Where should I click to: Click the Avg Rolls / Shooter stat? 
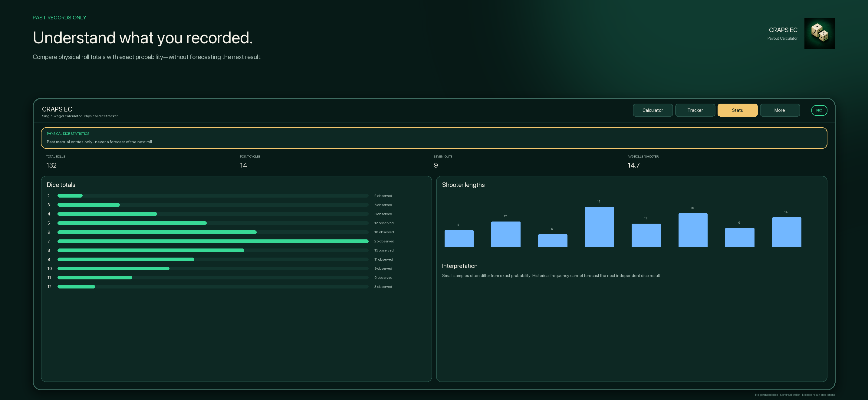click(x=643, y=162)
